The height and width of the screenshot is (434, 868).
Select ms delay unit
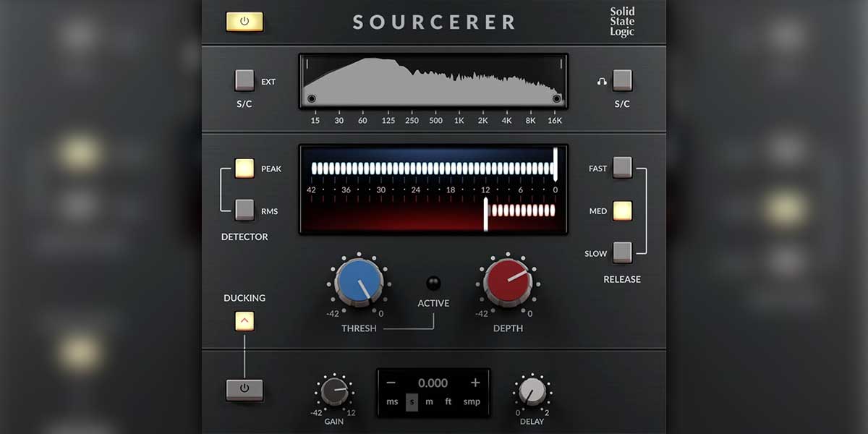pos(392,402)
